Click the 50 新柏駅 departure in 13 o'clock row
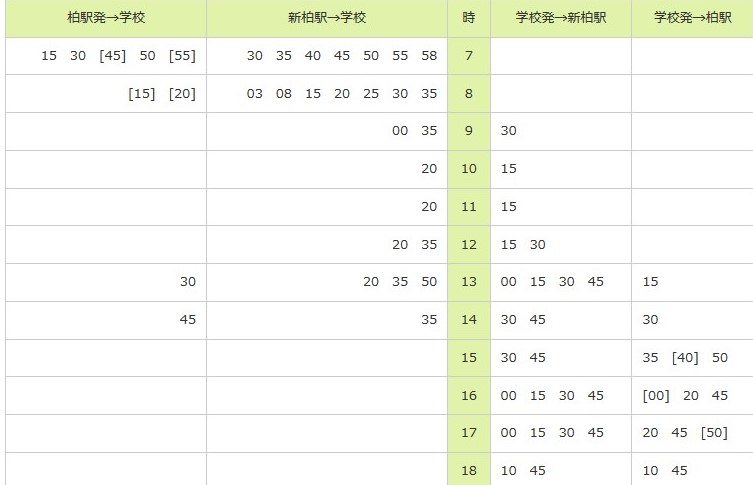 [429, 282]
